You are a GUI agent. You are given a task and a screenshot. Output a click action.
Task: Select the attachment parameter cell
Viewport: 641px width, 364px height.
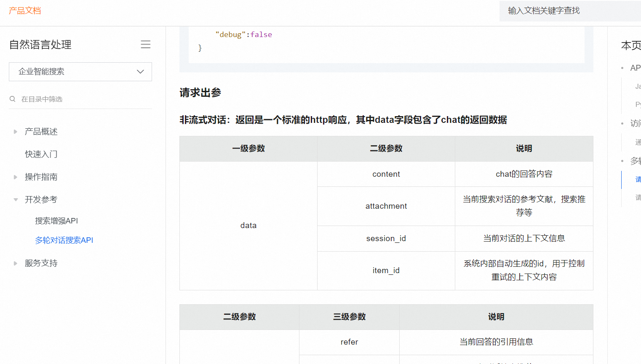tap(386, 206)
